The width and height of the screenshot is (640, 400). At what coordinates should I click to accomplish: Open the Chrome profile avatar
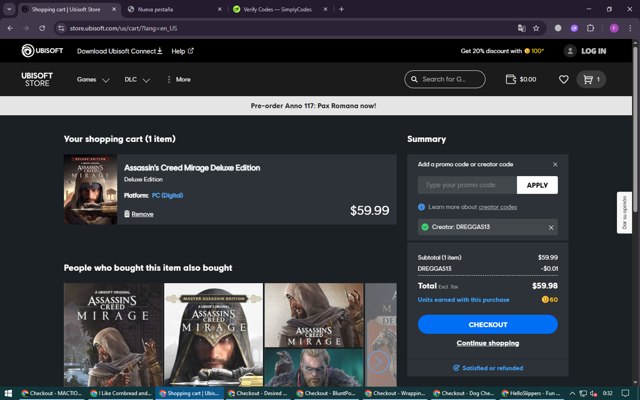(614, 28)
